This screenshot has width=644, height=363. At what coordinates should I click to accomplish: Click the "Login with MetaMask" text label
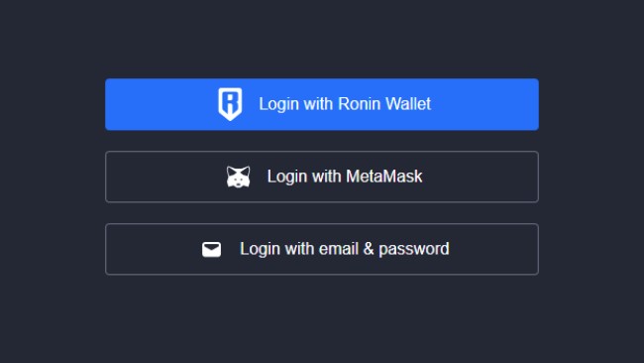click(345, 177)
